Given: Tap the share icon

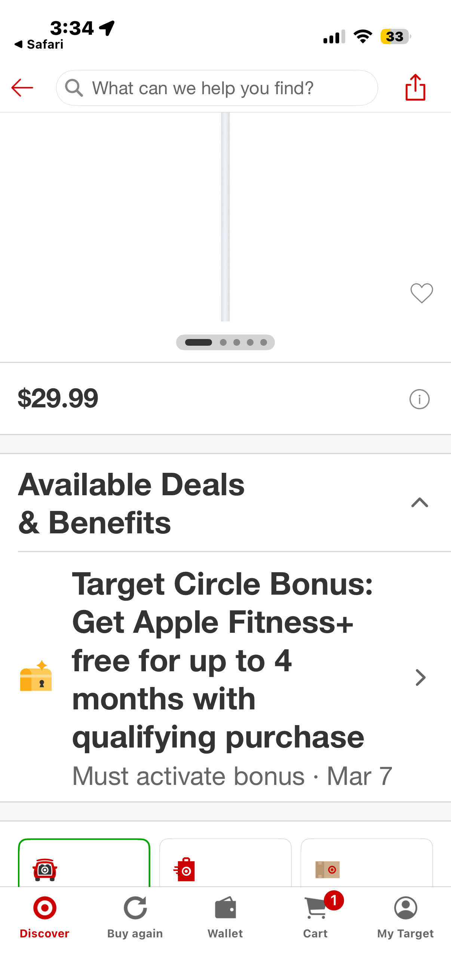Looking at the screenshot, I should [x=415, y=87].
